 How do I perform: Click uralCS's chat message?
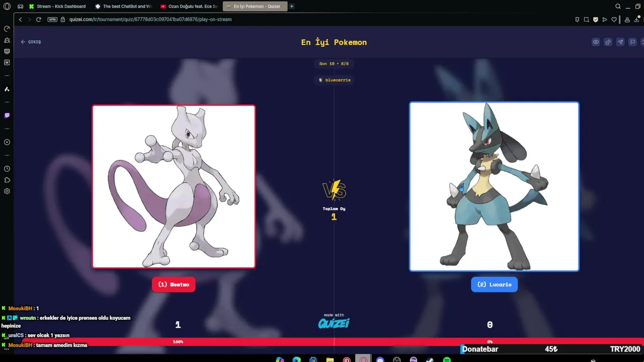36,335
